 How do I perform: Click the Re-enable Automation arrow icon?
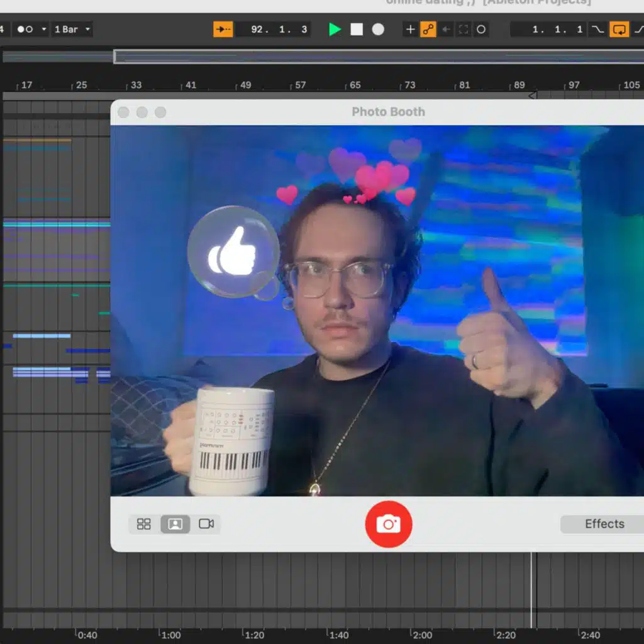(x=445, y=30)
